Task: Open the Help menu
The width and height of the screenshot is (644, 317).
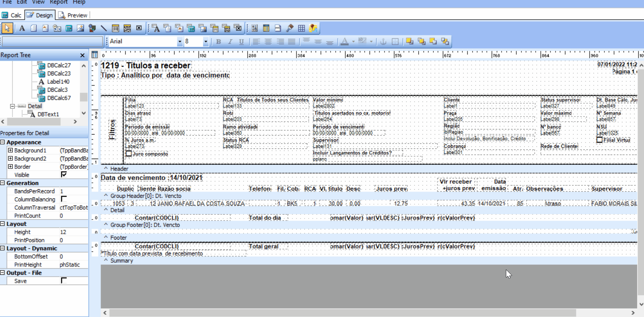Action: (x=79, y=2)
